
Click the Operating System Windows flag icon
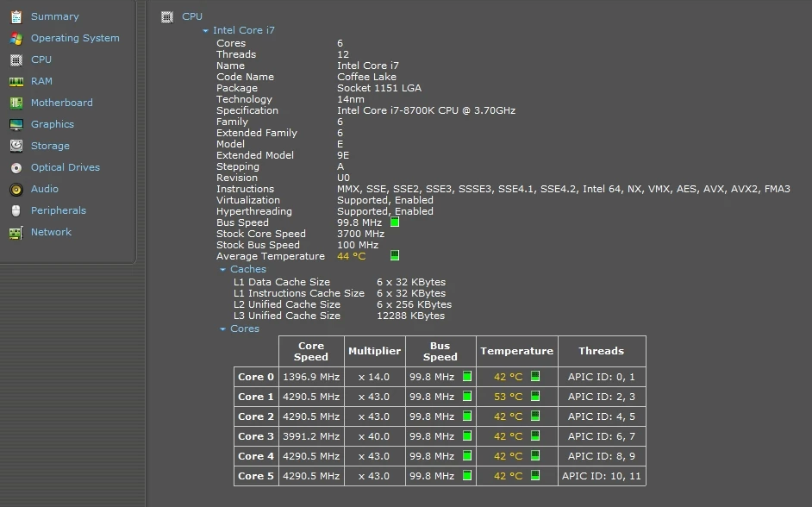pos(16,38)
